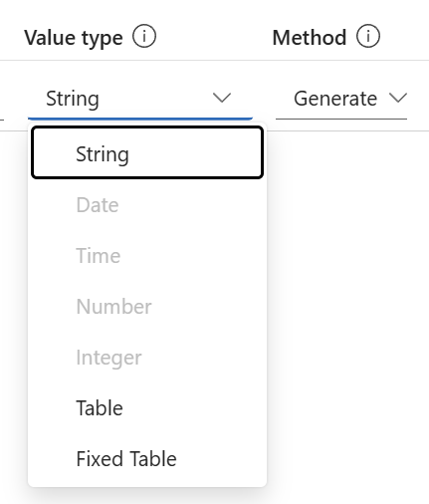Click the blue focus underline of Value type field
The width and height of the screenshot is (429, 504).
point(140,119)
